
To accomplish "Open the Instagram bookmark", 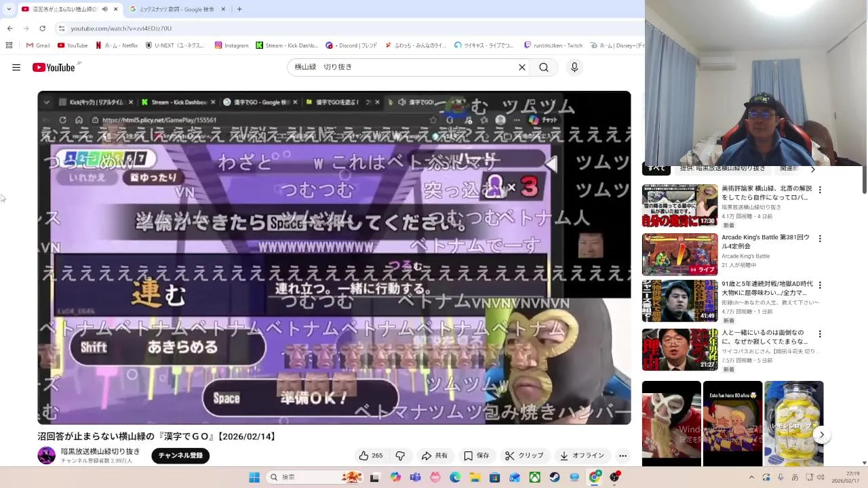I will click(231, 45).
